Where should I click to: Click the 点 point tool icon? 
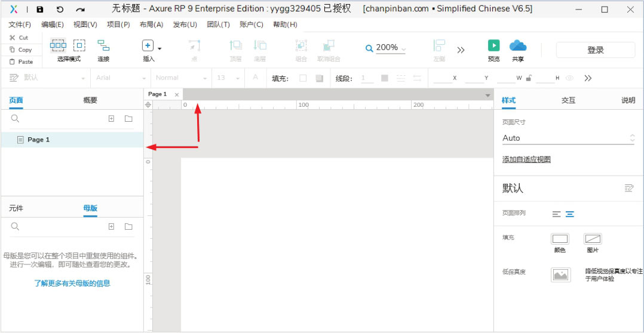click(x=194, y=45)
